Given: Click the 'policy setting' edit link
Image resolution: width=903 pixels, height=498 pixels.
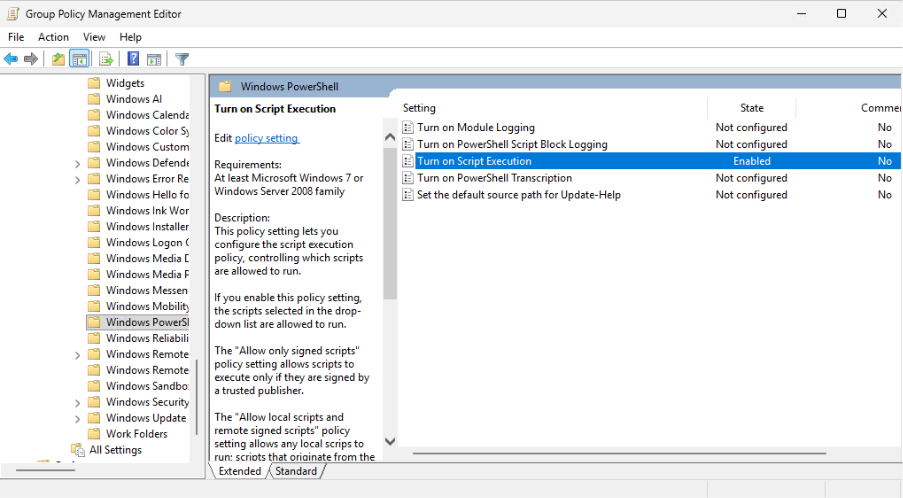Looking at the screenshot, I should (x=266, y=138).
